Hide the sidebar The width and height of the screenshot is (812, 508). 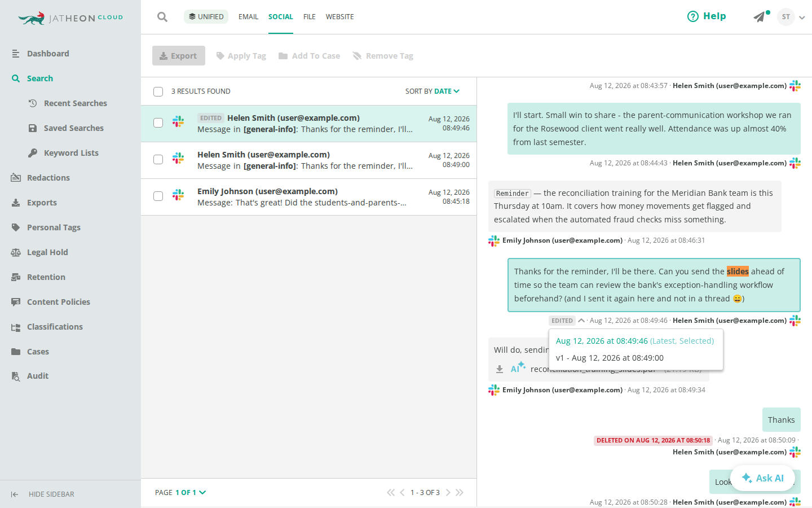[43, 494]
